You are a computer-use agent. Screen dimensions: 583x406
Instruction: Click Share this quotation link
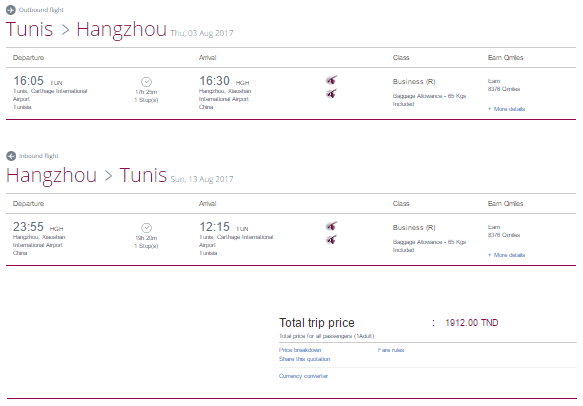tap(305, 359)
